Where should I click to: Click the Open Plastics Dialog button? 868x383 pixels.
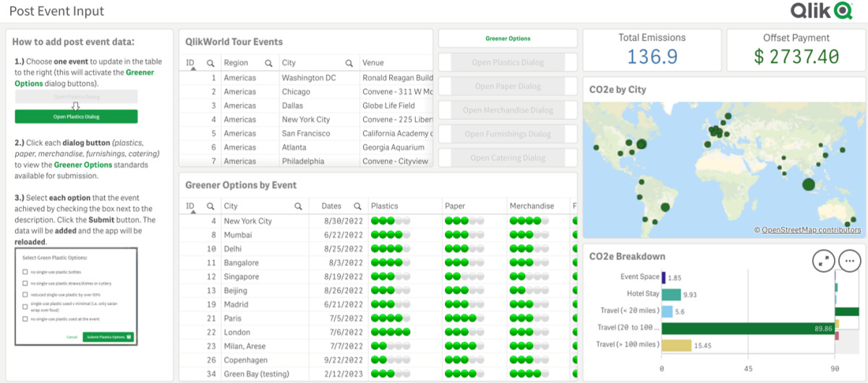(x=507, y=63)
